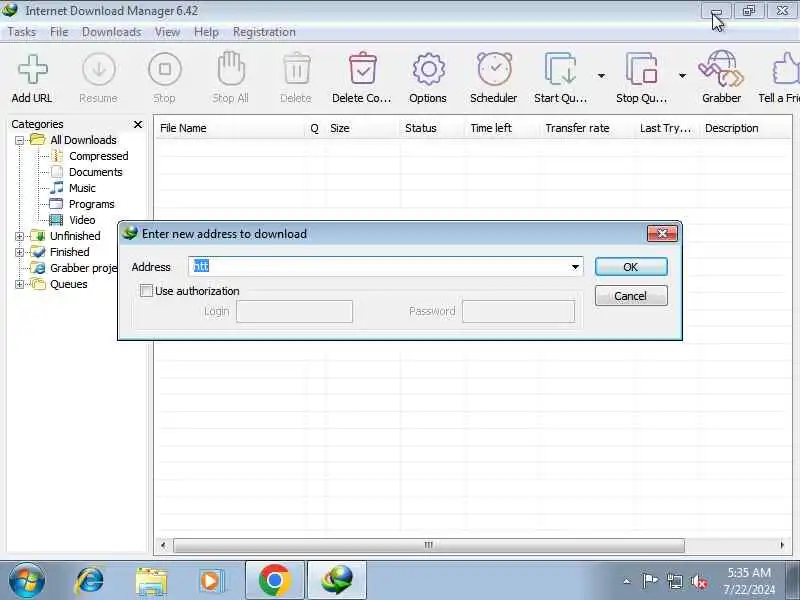The image size is (800, 600).
Task: Open the View menu
Action: coord(167,32)
